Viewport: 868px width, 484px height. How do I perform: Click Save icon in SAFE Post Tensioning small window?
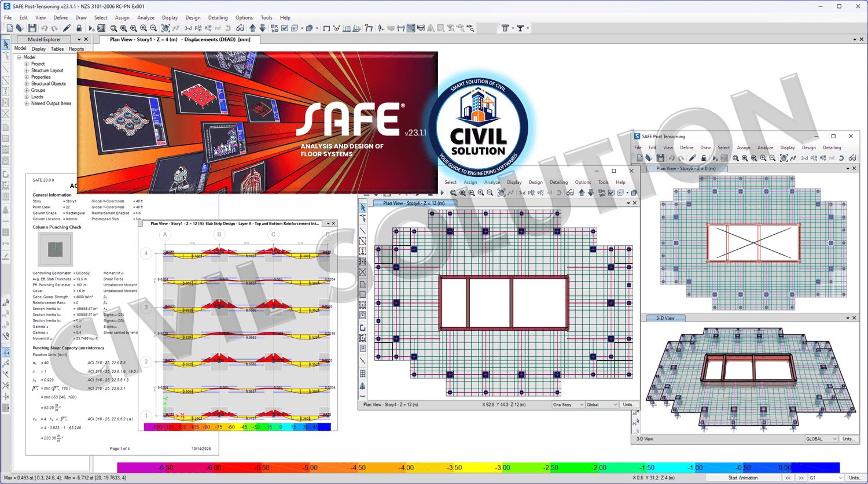(660, 158)
